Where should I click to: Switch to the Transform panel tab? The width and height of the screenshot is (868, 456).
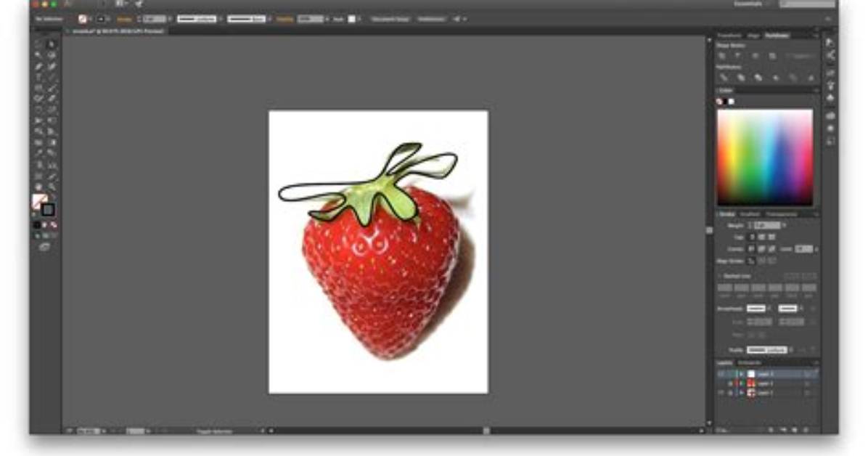(729, 36)
